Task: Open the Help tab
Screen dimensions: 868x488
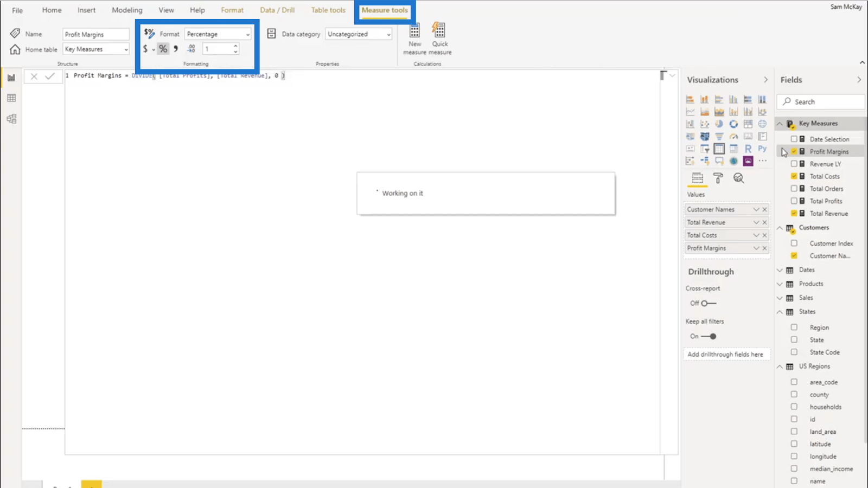Action: coord(197,10)
